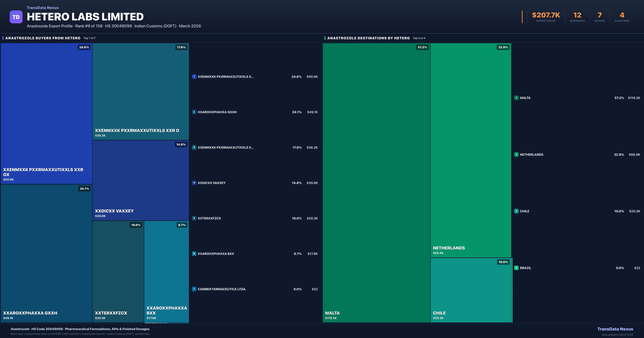Click the 57.2% badge on Malta block
The height and width of the screenshot is (338, 644).
[422, 47]
